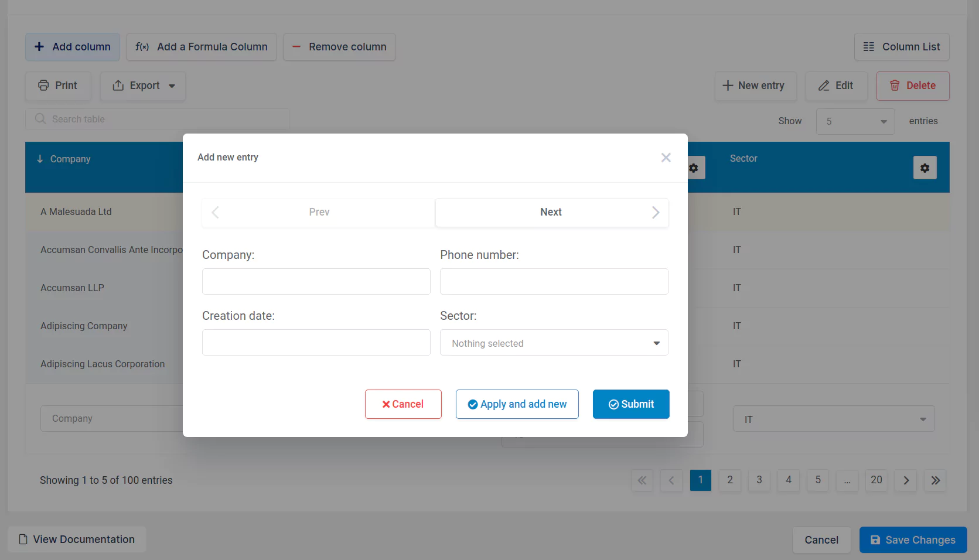Select Adipiscing Lacus Corporation row
This screenshot has width=979, height=560.
pyautogui.click(x=103, y=364)
